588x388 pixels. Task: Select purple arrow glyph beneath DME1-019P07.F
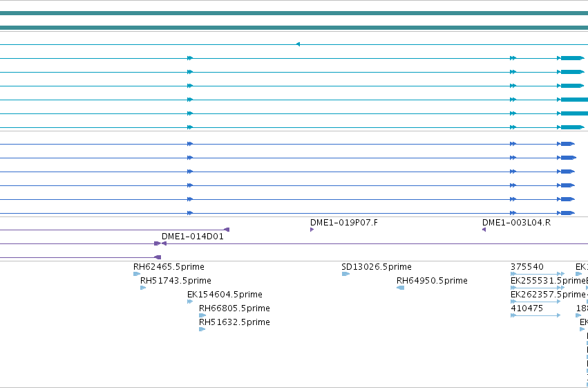(312, 230)
